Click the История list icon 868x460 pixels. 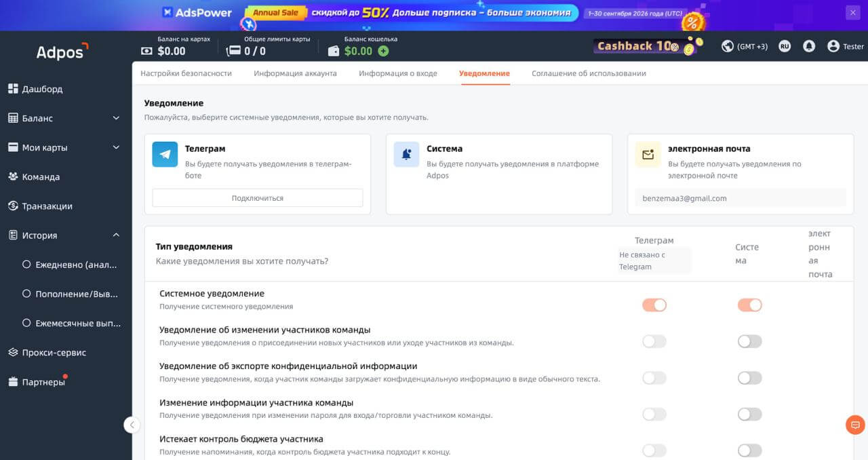[x=13, y=235]
